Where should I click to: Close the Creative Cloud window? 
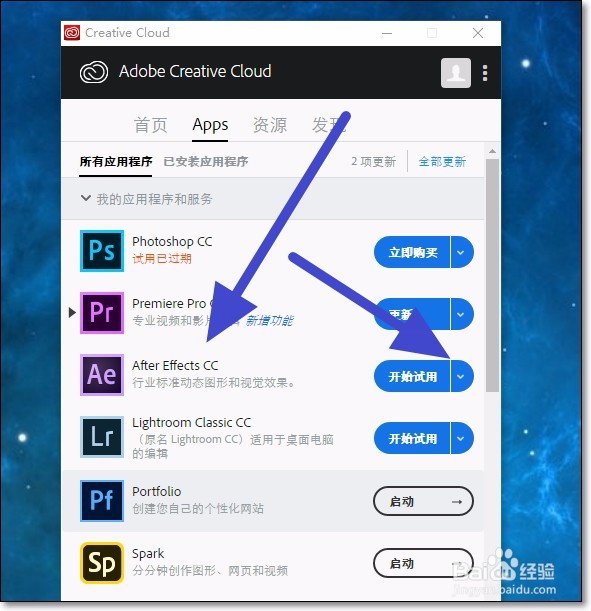click(478, 33)
